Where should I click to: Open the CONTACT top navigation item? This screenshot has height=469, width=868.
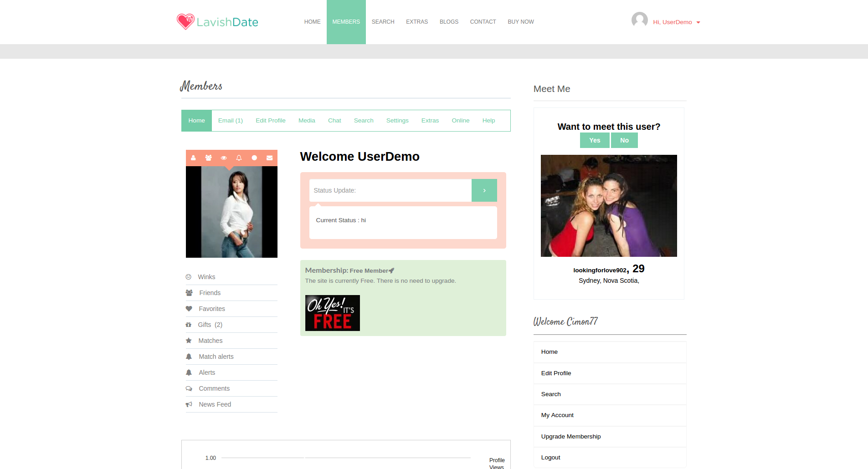(483, 22)
